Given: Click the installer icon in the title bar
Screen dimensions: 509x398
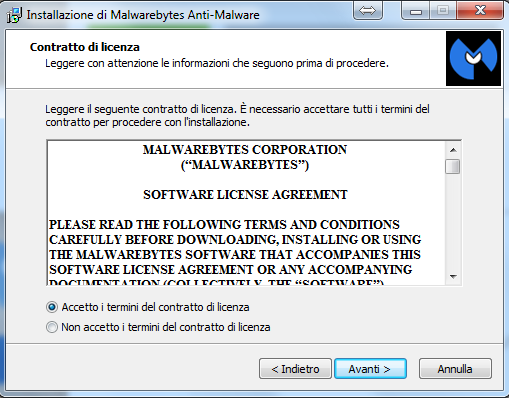Looking at the screenshot, I should point(14,15).
